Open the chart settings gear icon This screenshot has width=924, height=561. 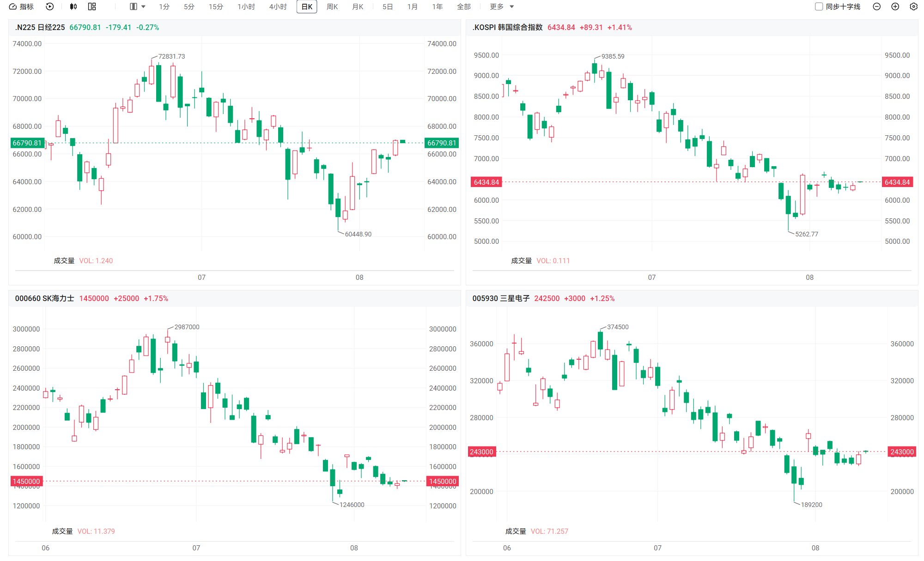coord(913,6)
